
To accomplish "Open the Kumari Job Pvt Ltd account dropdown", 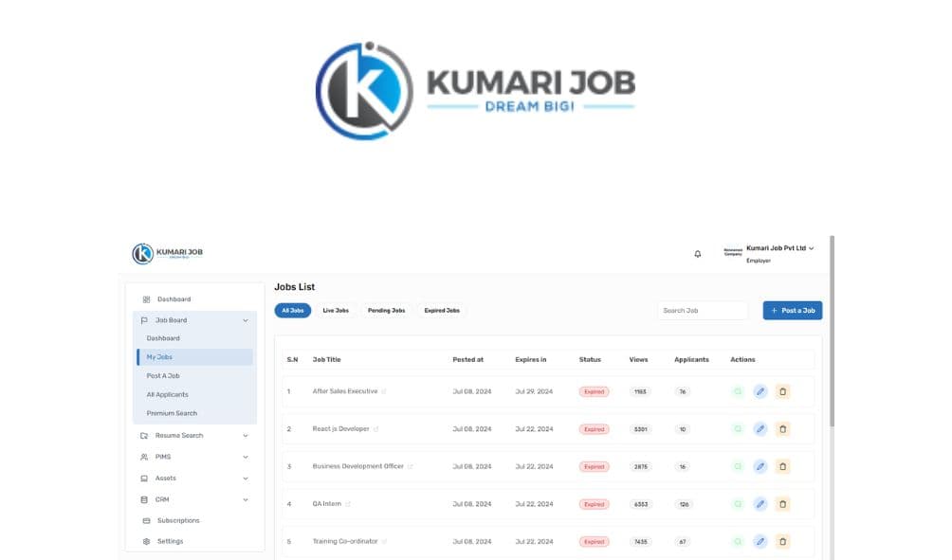I will (779, 248).
